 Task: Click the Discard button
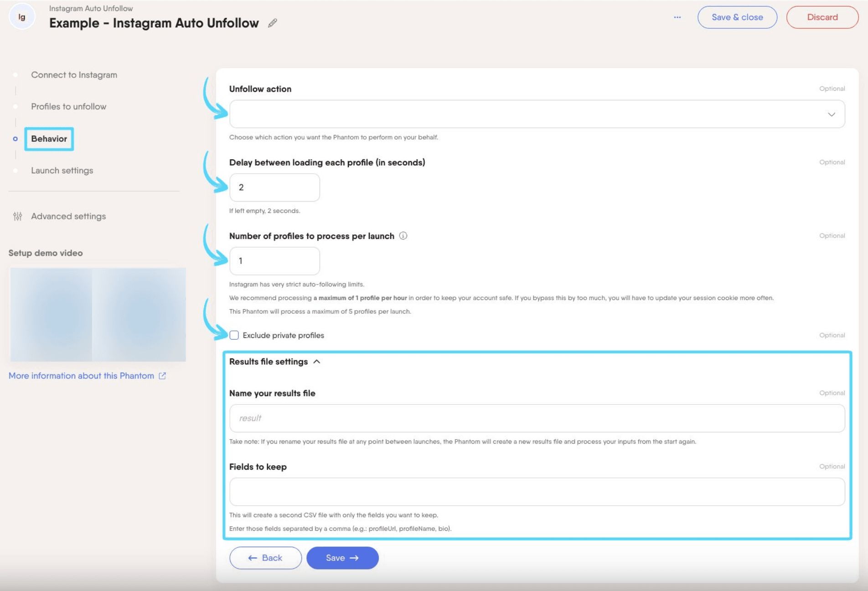click(822, 17)
